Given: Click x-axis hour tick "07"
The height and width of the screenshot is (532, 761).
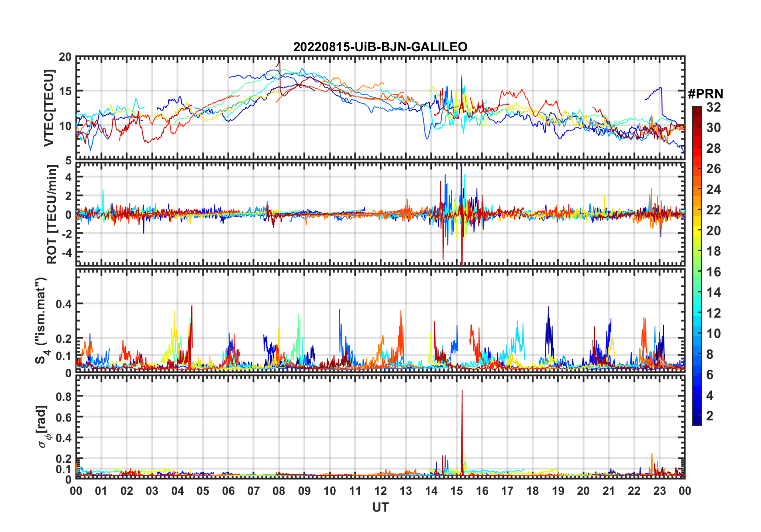Looking at the screenshot, I should coord(254,491).
